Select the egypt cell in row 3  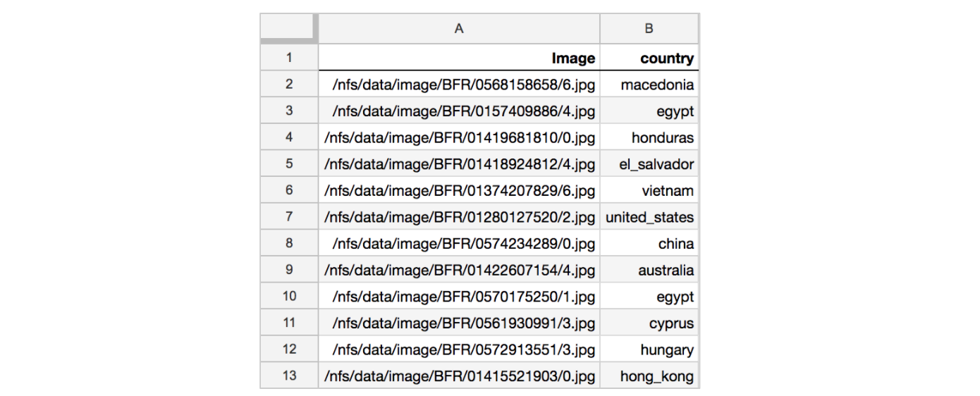[649, 111]
